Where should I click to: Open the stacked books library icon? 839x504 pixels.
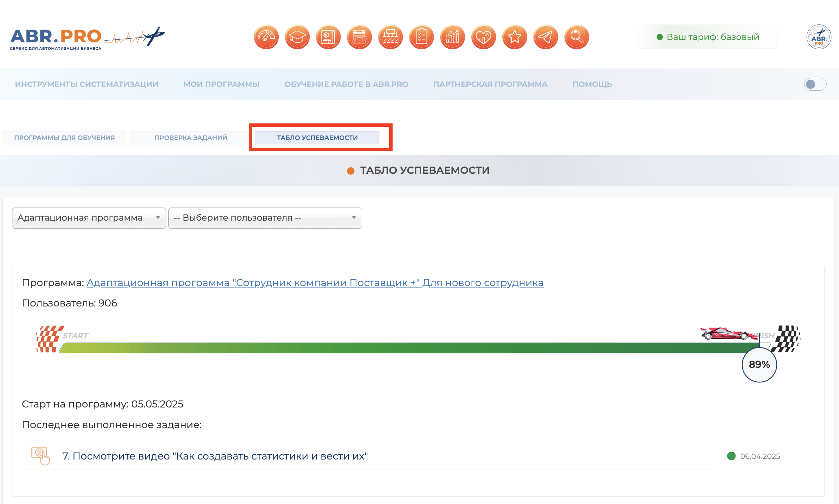359,37
